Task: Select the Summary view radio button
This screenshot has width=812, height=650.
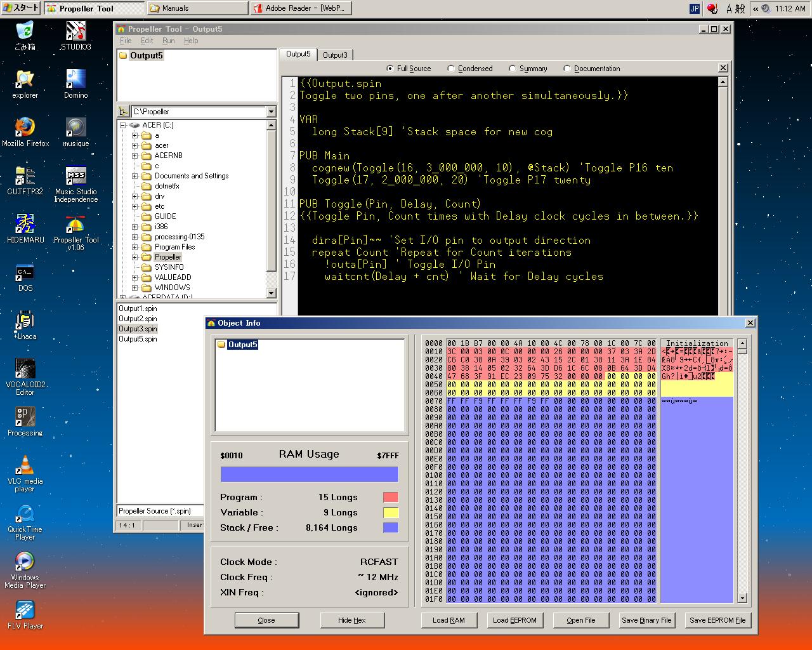Action: point(513,69)
